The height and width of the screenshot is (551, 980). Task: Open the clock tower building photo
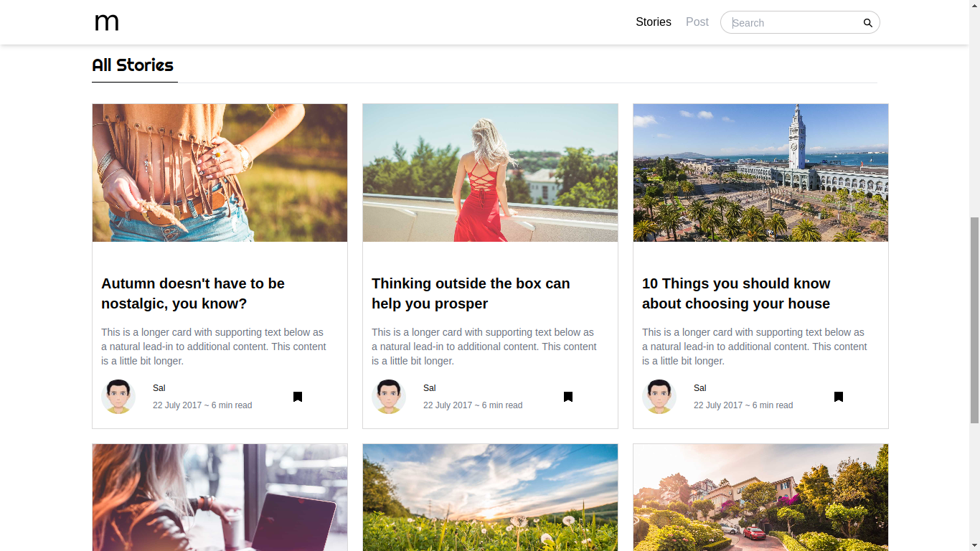click(x=760, y=173)
